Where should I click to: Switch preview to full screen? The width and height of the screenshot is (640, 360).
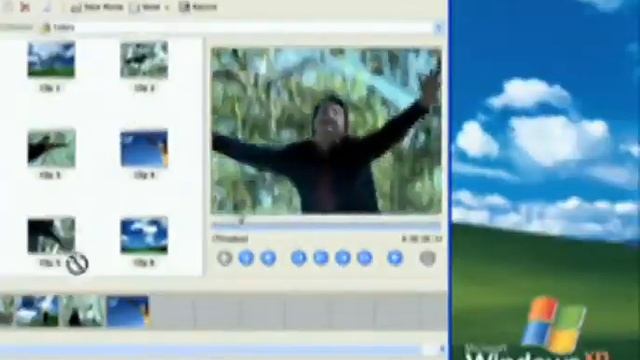tap(395, 258)
